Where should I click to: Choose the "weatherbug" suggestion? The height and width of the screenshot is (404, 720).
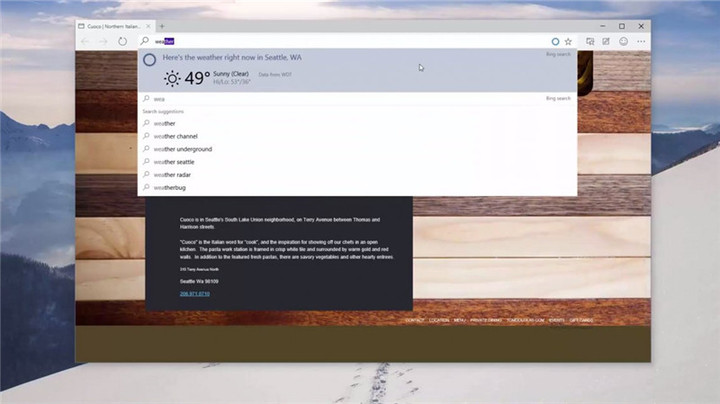(169, 187)
